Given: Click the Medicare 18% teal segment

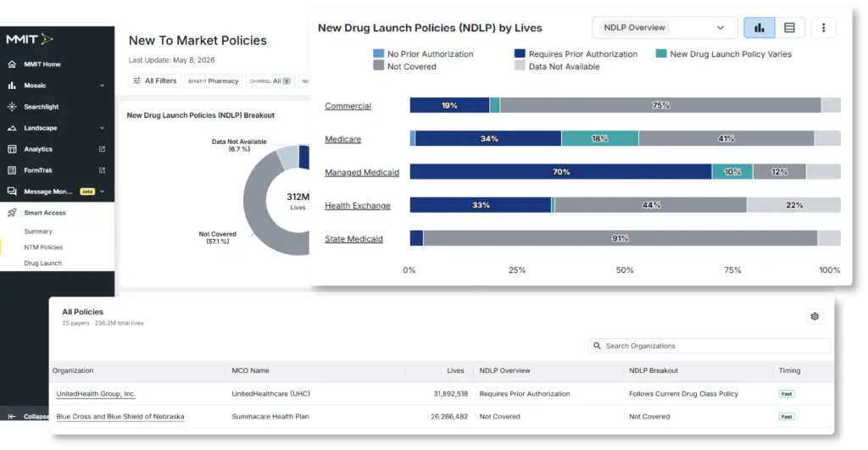Looking at the screenshot, I should tap(600, 138).
